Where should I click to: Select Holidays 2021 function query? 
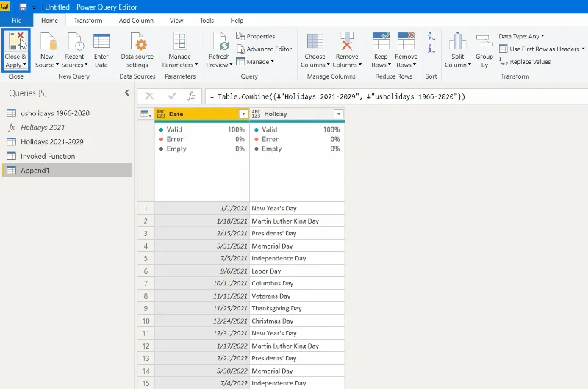67,127
